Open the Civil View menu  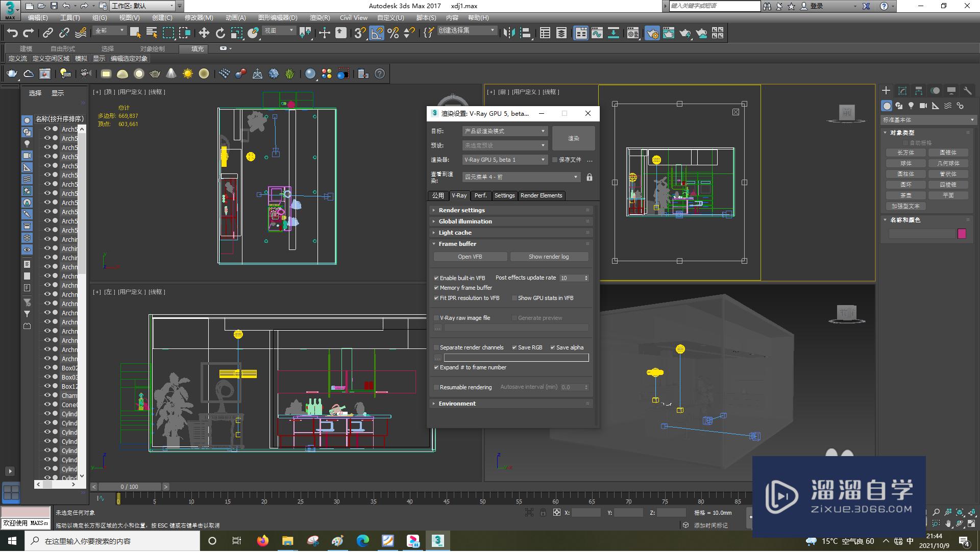tap(353, 17)
